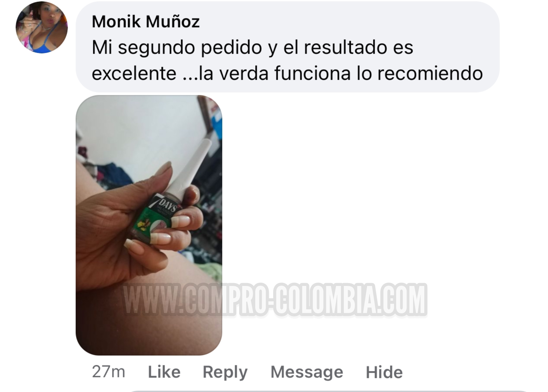This screenshot has width=548, height=392.
Task: Open the 27m timestamp link
Action: [x=108, y=372]
